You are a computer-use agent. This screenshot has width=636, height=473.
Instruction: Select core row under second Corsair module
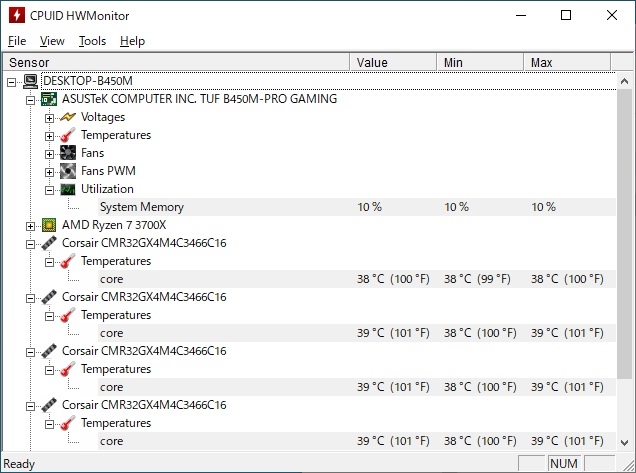click(x=357, y=333)
